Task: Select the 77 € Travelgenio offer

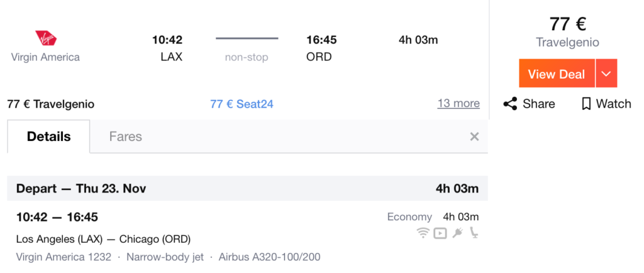Action: coord(51,104)
